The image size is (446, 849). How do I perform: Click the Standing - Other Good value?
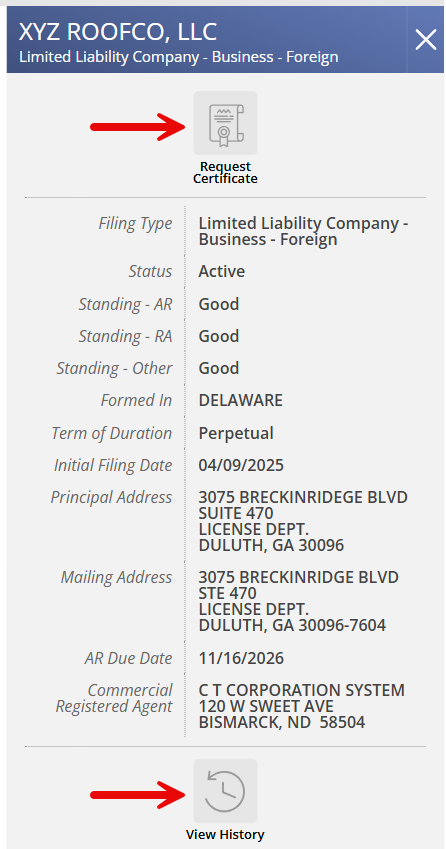(219, 368)
